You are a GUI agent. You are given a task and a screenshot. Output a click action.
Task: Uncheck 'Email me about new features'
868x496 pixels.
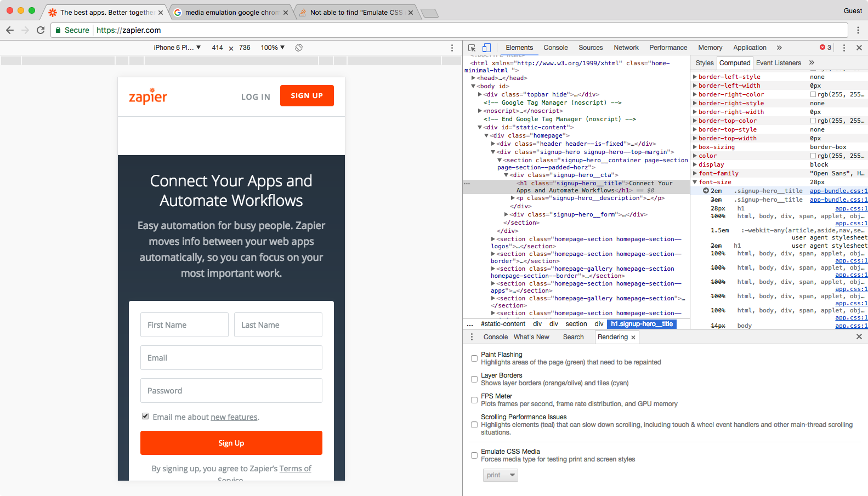tap(145, 417)
